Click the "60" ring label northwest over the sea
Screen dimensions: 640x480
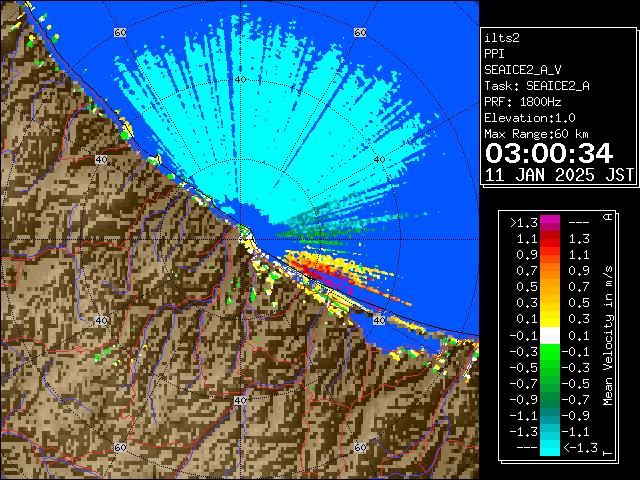click(x=120, y=32)
